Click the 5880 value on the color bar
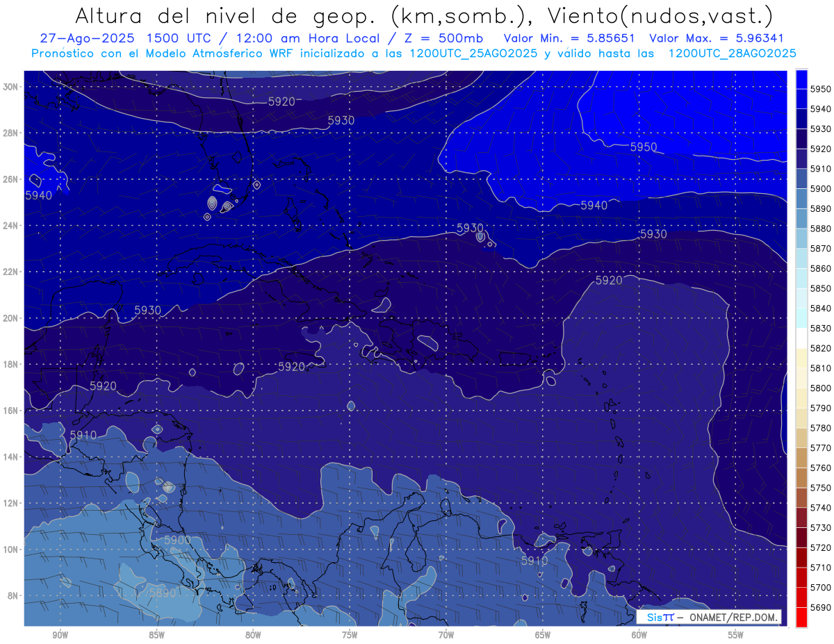834x644 pixels. (820, 228)
